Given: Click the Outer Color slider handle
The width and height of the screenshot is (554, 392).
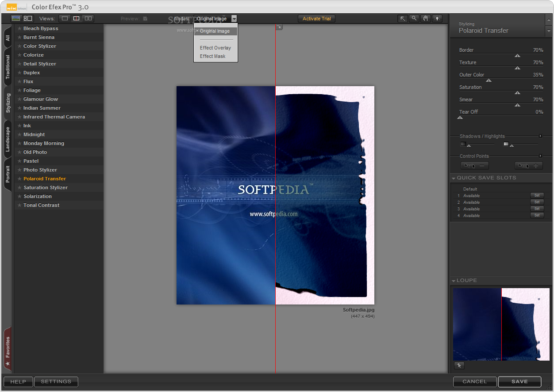Looking at the screenshot, I should tap(489, 80).
